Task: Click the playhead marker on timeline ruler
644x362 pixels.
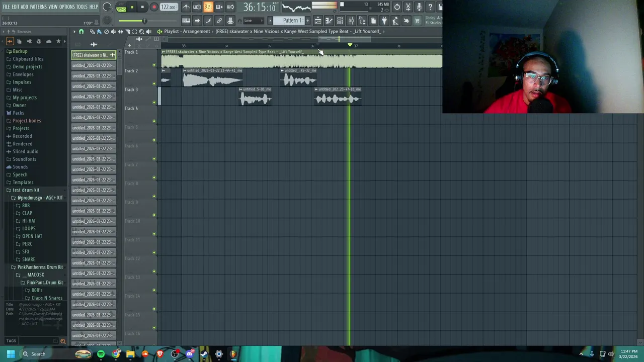Action: pos(350,45)
